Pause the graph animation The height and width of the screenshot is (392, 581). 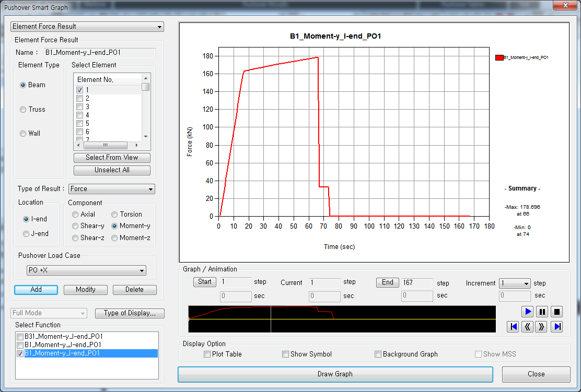(x=542, y=312)
